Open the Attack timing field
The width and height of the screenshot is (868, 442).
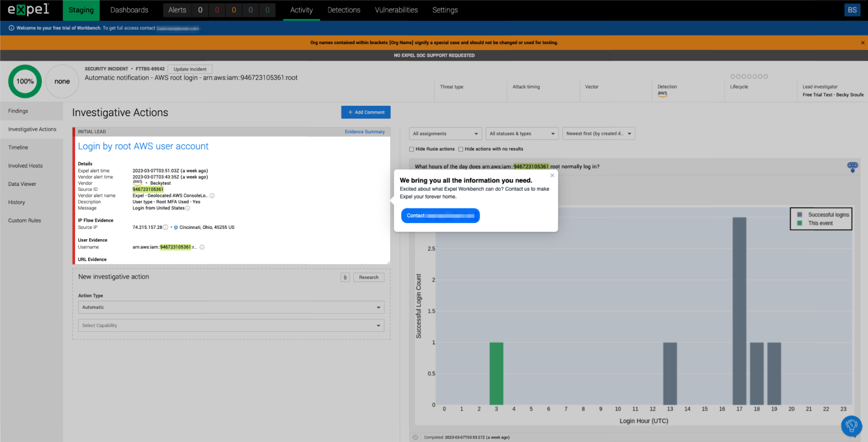coord(543,91)
